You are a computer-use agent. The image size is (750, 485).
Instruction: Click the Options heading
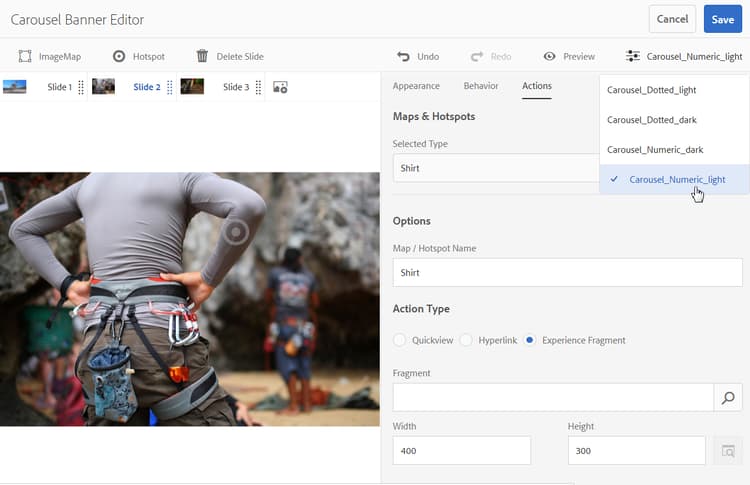click(x=411, y=221)
